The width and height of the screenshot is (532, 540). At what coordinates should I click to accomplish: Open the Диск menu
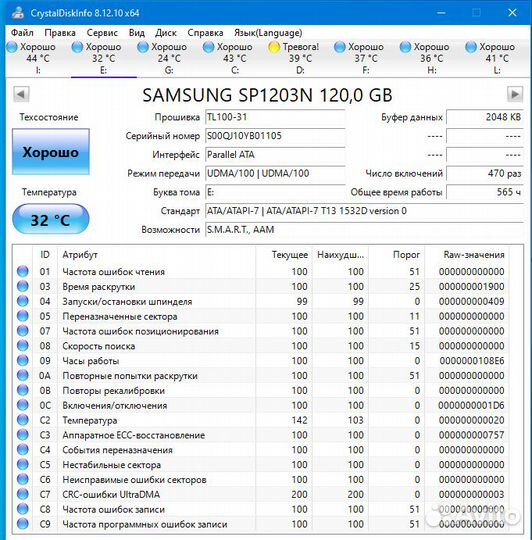(x=166, y=33)
